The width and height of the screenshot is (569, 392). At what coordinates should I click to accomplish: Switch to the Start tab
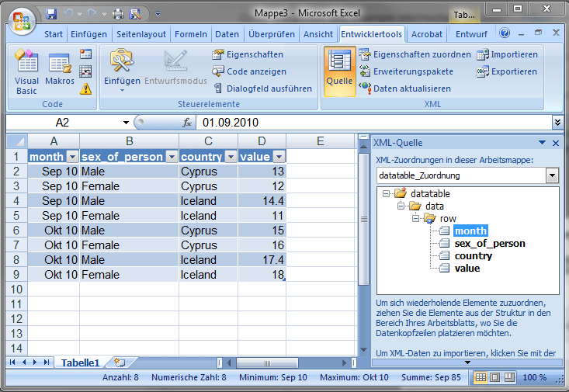[54, 34]
